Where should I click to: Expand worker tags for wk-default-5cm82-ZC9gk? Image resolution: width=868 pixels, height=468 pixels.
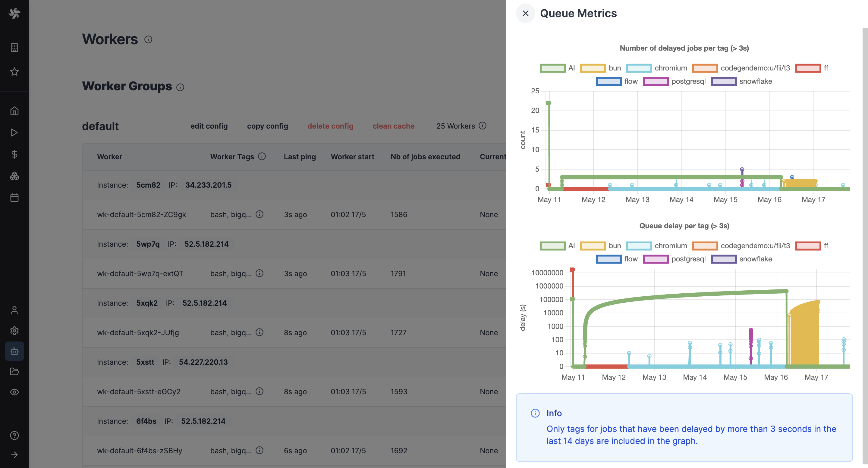(259, 214)
